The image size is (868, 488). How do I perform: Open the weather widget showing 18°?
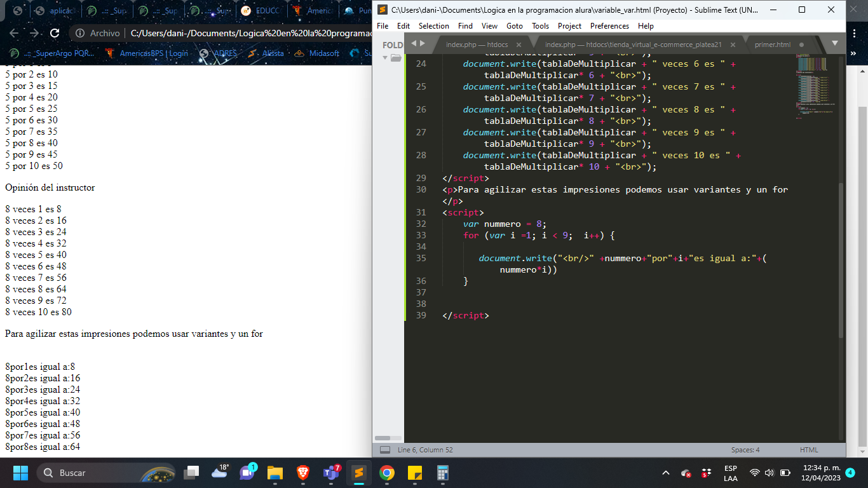coord(220,473)
